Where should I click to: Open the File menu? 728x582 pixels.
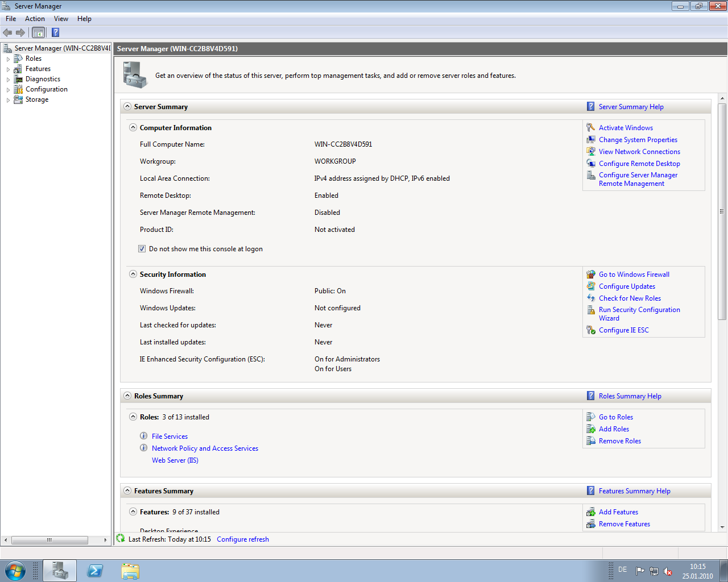[x=11, y=19]
